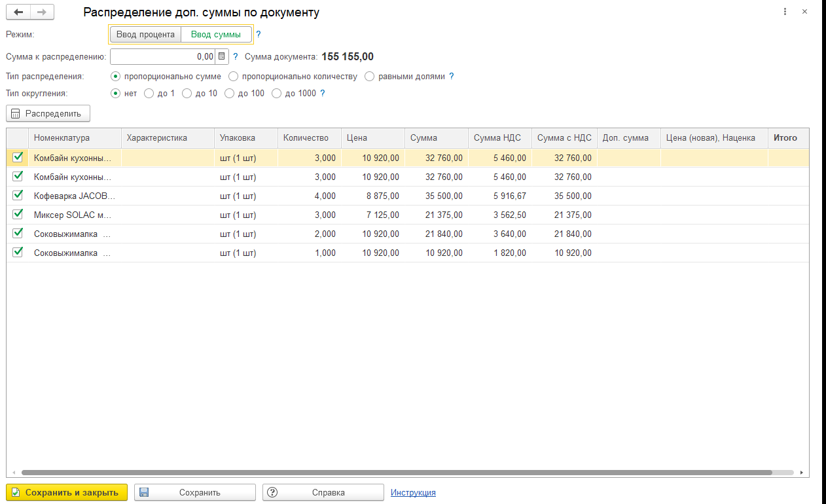Show help for Тип распределения
The height and width of the screenshot is (504, 826).
(452, 77)
